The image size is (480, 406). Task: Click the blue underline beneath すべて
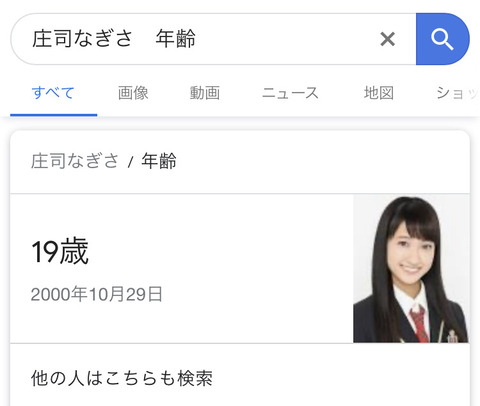tap(54, 115)
